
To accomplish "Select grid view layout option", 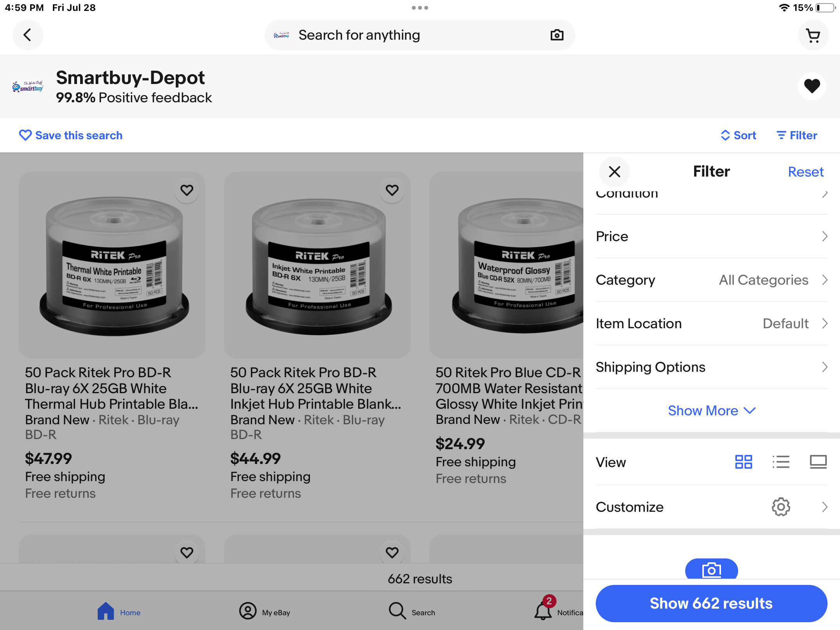I will [744, 462].
